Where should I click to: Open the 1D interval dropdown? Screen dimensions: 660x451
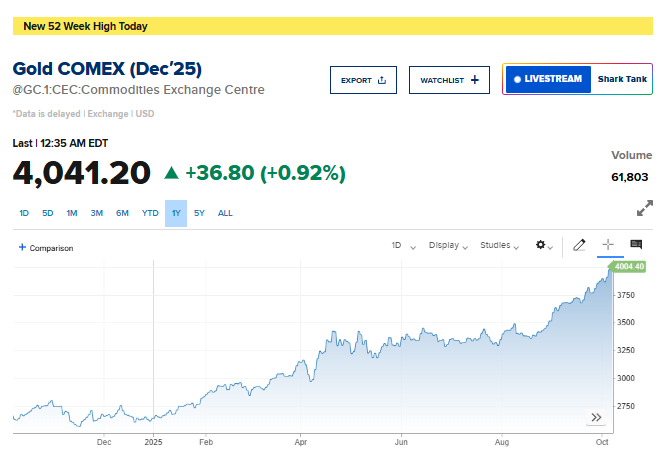click(x=402, y=245)
